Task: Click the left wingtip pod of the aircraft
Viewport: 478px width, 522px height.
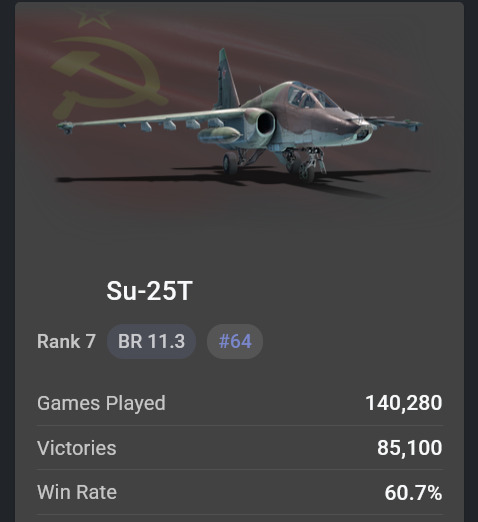Action: coord(65,127)
